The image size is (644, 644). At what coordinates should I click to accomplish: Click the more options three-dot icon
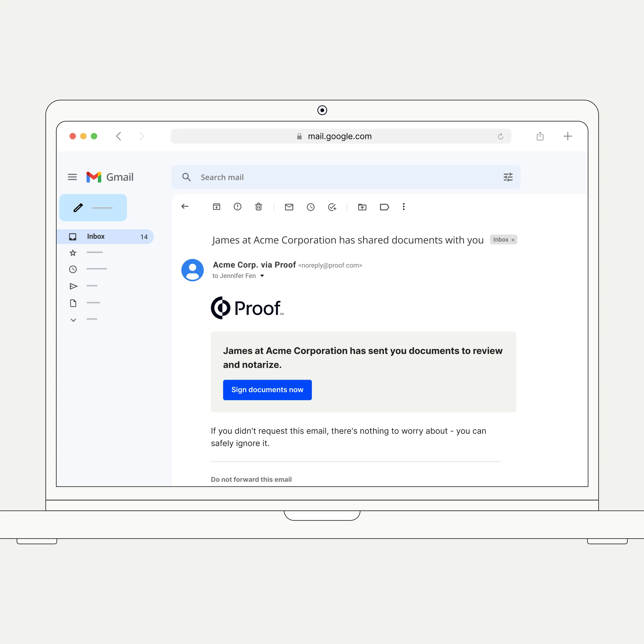tap(404, 206)
